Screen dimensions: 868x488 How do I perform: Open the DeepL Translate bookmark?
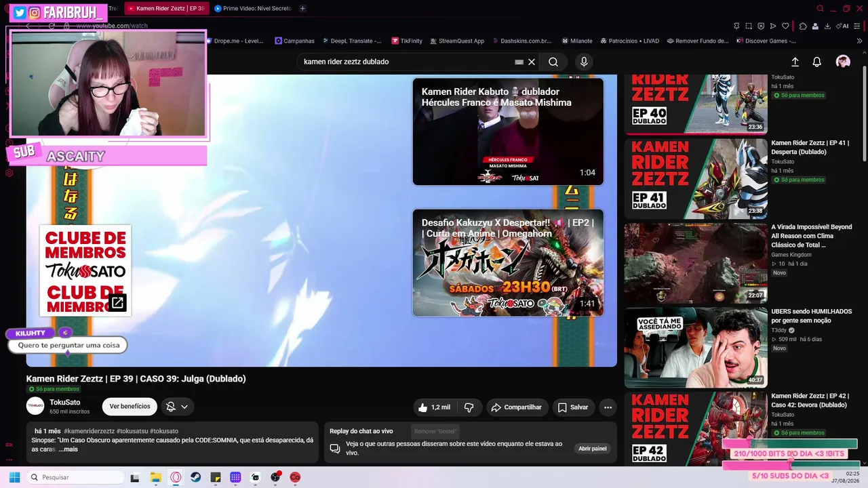point(352,41)
